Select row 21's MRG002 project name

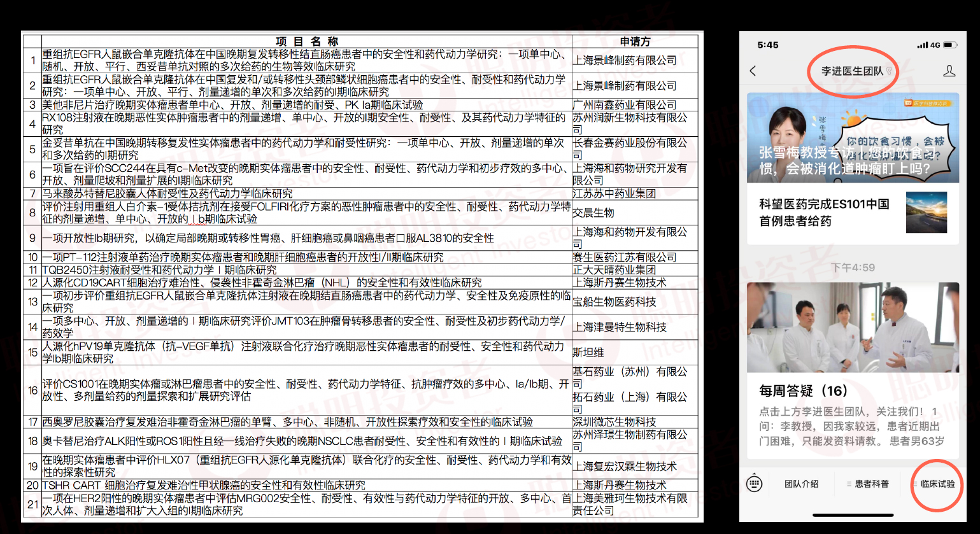tap(307, 504)
